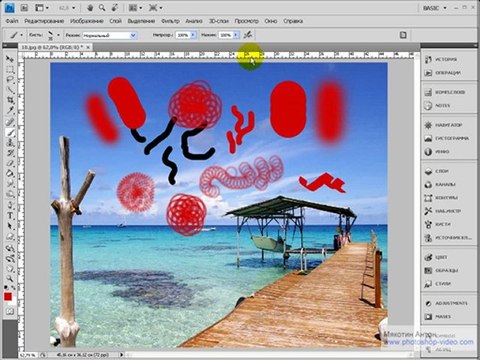Select the Eyedropper tool

coord(10,110)
